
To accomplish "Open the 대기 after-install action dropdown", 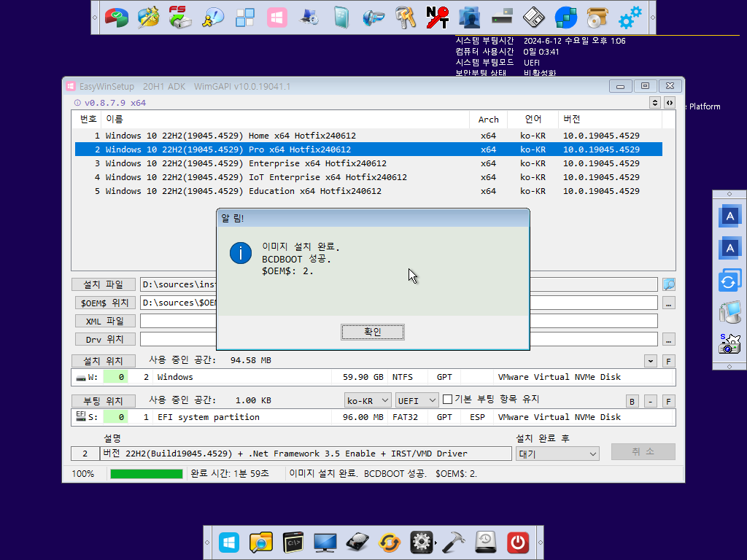I will [557, 454].
